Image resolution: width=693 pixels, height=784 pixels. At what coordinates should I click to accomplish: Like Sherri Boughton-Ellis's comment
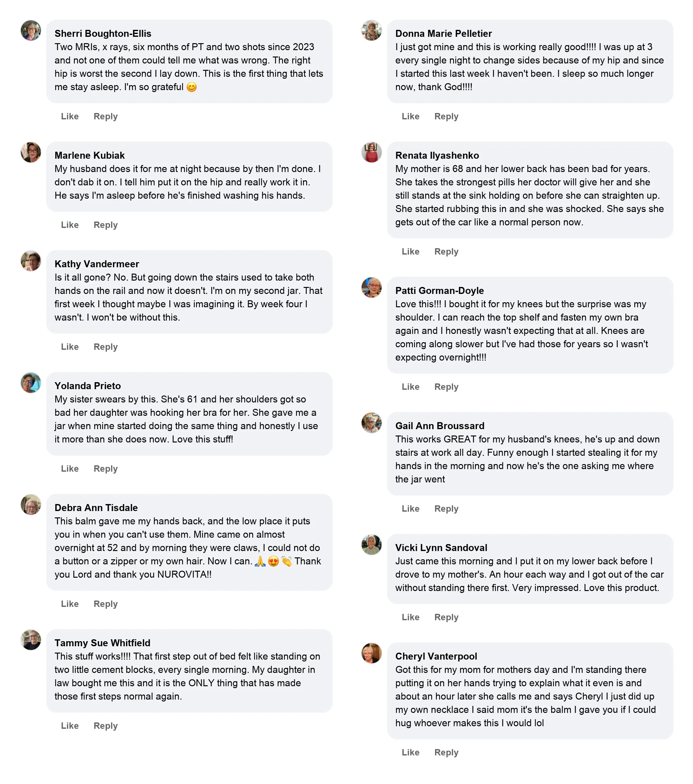[70, 116]
